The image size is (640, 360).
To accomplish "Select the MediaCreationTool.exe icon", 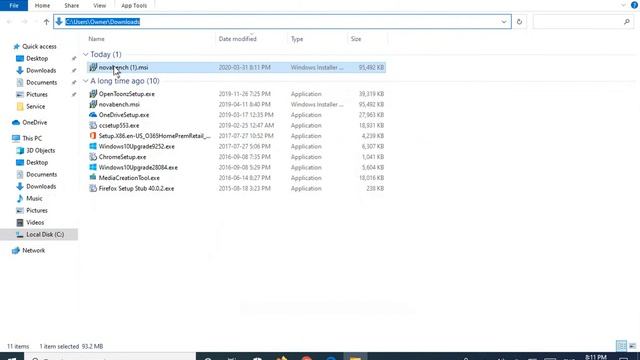I will click(93, 178).
